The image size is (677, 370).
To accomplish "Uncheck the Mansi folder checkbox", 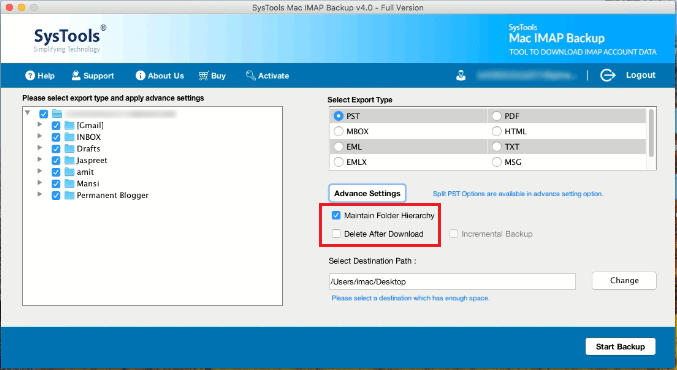I will click(56, 184).
